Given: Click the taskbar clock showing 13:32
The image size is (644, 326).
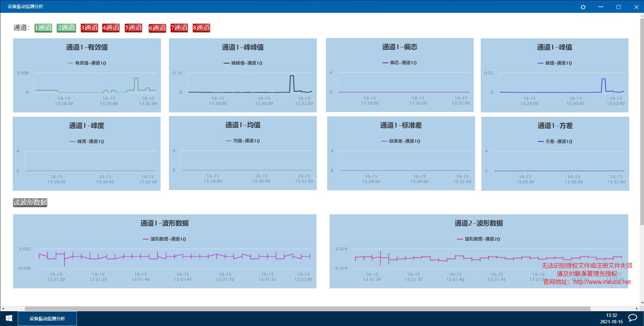Looking at the screenshot, I should pos(611,318).
